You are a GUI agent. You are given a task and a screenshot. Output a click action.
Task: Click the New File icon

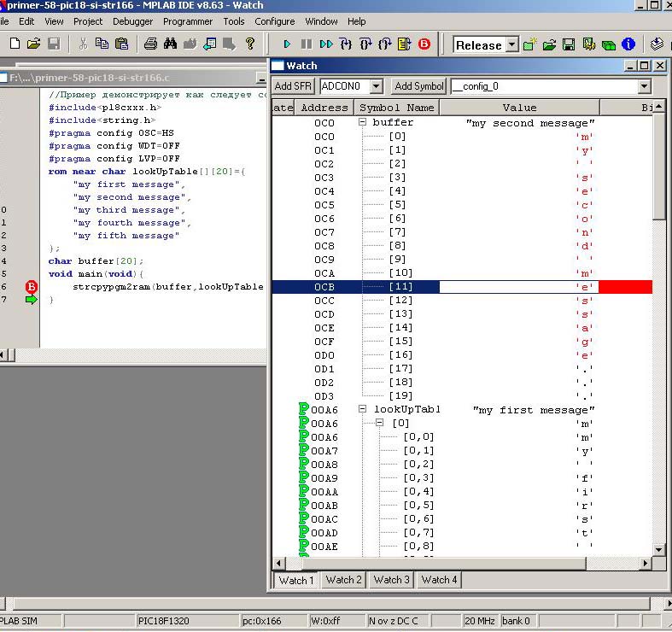tap(15, 44)
